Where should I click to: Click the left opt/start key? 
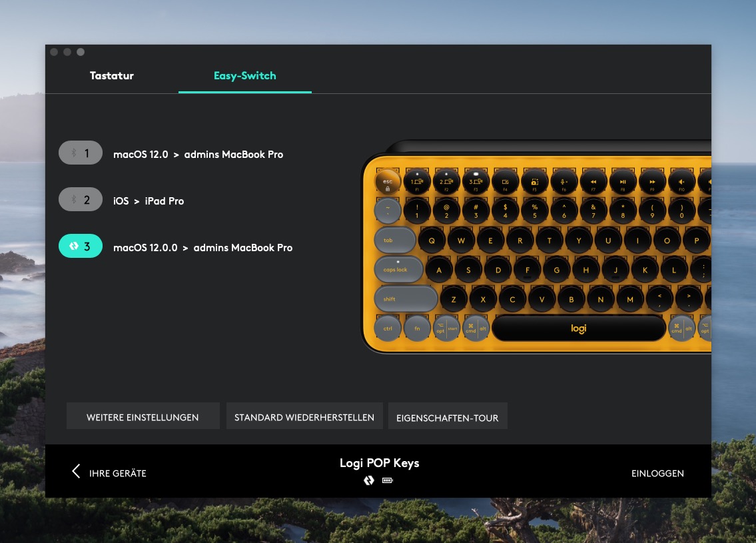pyautogui.click(x=446, y=328)
